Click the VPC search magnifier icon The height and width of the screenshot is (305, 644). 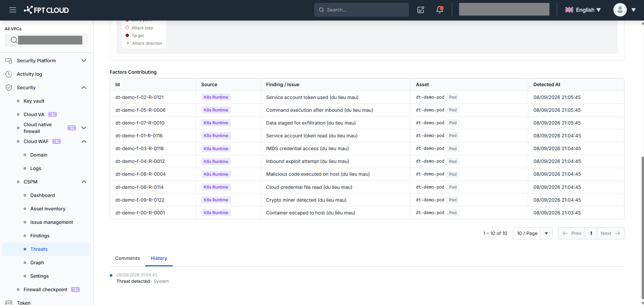coord(14,40)
